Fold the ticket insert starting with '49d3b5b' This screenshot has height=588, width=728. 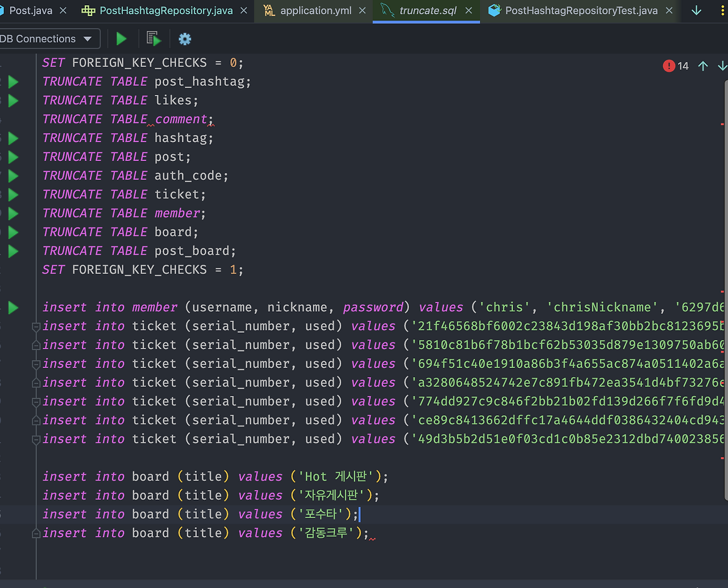36,439
